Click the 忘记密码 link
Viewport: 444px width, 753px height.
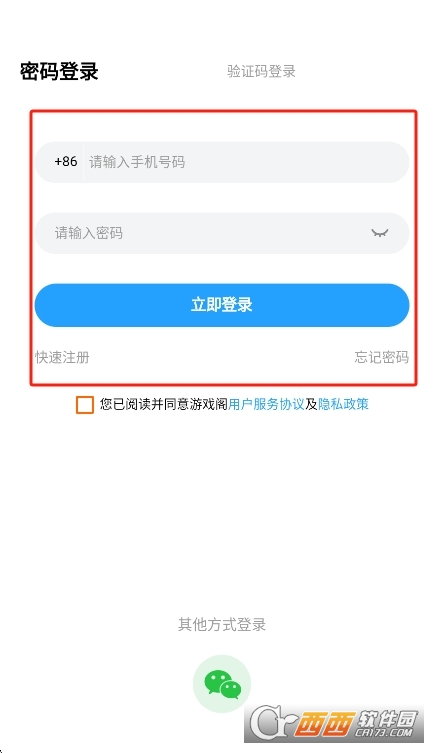click(x=382, y=357)
